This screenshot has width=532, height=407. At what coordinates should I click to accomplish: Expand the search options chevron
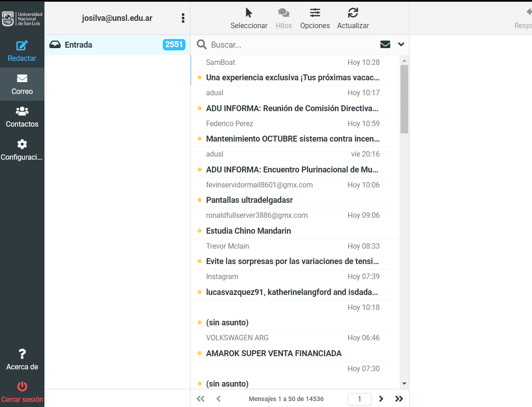pos(401,44)
